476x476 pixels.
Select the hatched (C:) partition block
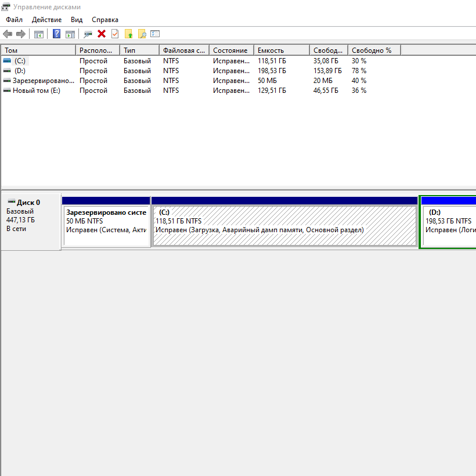(x=284, y=222)
